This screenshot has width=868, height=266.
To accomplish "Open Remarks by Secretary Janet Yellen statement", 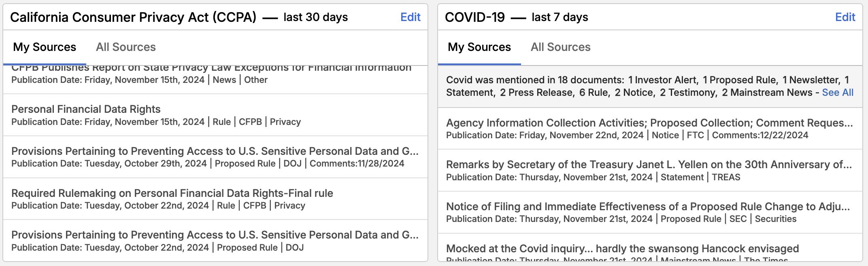I will pyautogui.click(x=649, y=165).
